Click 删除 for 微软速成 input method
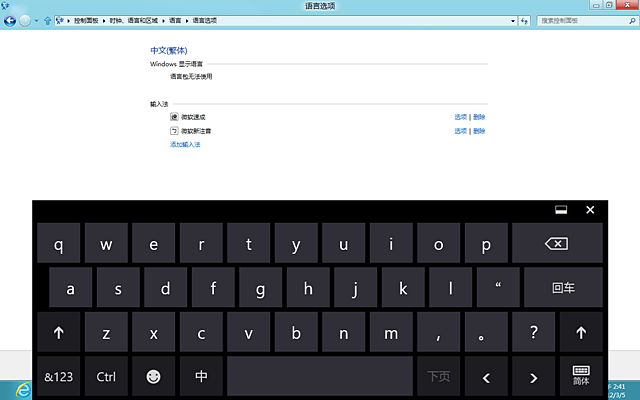This screenshot has height=400, width=640. (479, 117)
